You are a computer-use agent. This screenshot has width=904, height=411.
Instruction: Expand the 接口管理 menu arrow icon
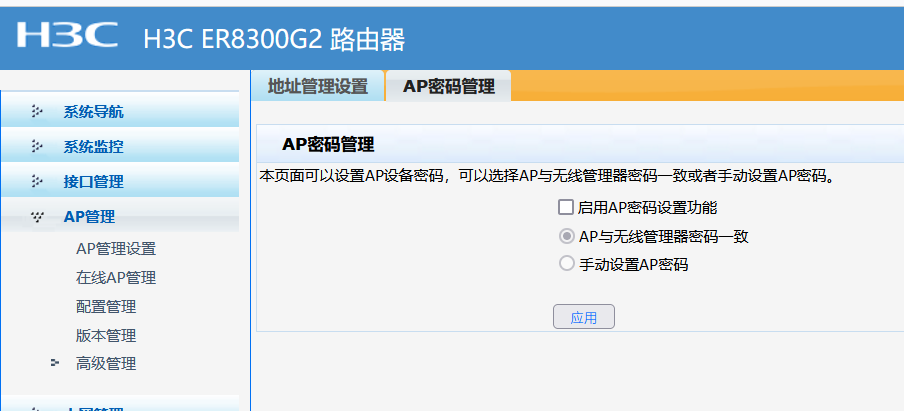(x=37, y=182)
